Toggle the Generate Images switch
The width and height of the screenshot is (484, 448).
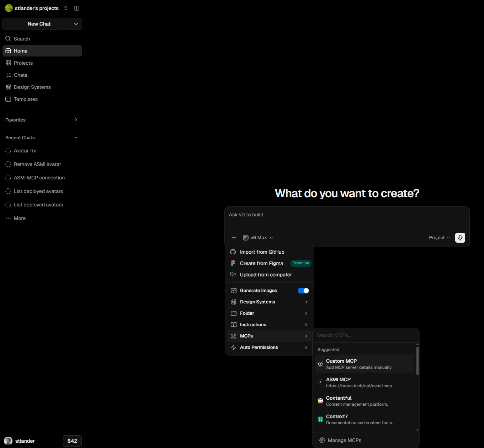tap(303, 291)
